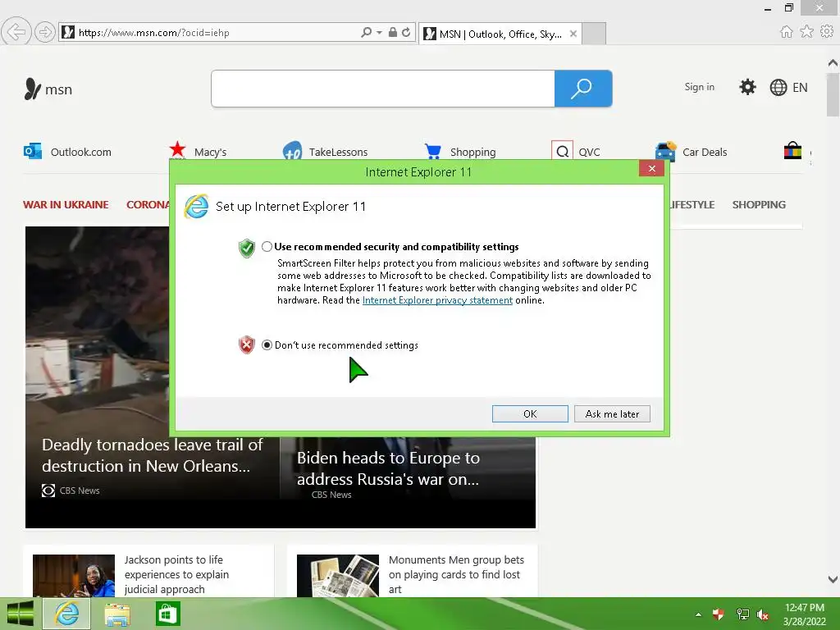Click the Sign in link
Viewport: 840px width, 630px height.
click(699, 87)
